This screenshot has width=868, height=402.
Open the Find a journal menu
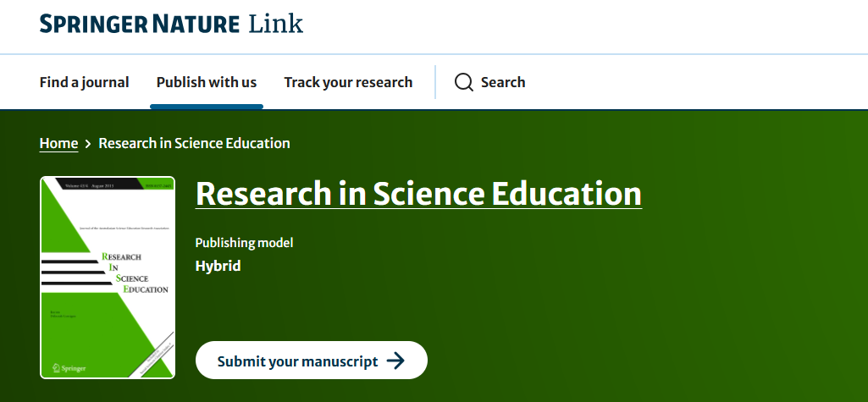[84, 82]
